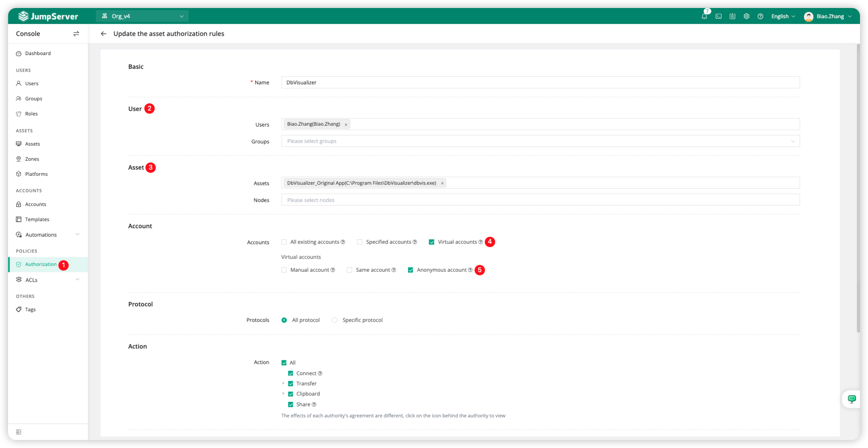The width and height of the screenshot is (868, 448).
Task: Toggle the Console view switch icon
Action: coord(76,34)
